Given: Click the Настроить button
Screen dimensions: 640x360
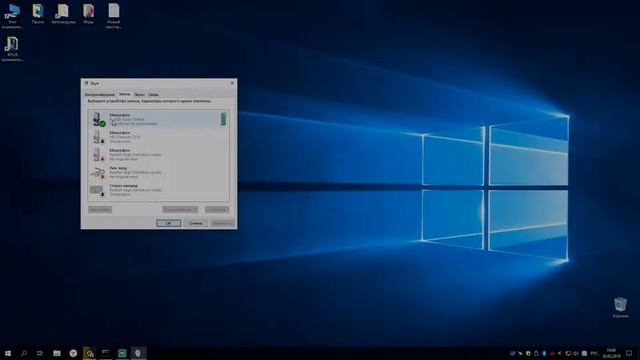Looking at the screenshot, I should 100,209.
